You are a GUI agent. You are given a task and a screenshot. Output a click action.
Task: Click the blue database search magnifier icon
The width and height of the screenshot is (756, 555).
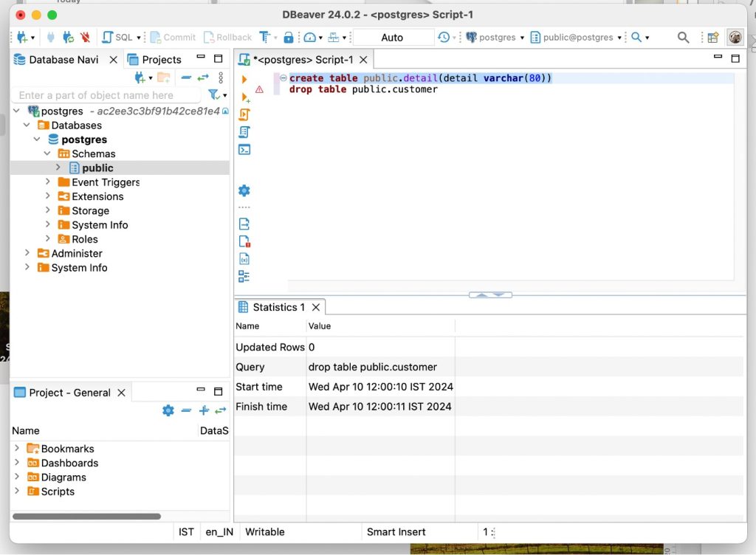tap(636, 37)
